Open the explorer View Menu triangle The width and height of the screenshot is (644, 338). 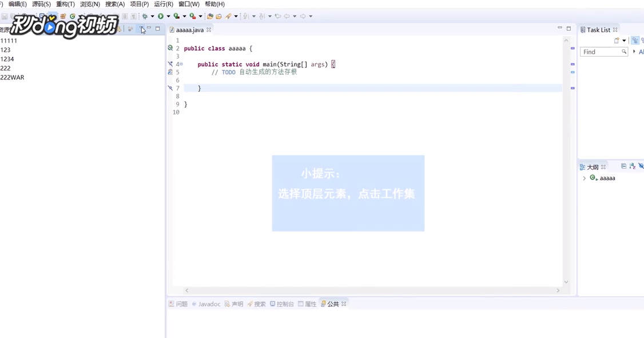pos(141,29)
